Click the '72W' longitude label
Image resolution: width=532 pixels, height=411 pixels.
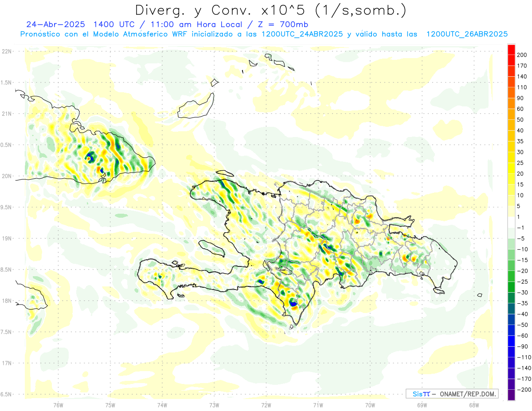[266, 404]
